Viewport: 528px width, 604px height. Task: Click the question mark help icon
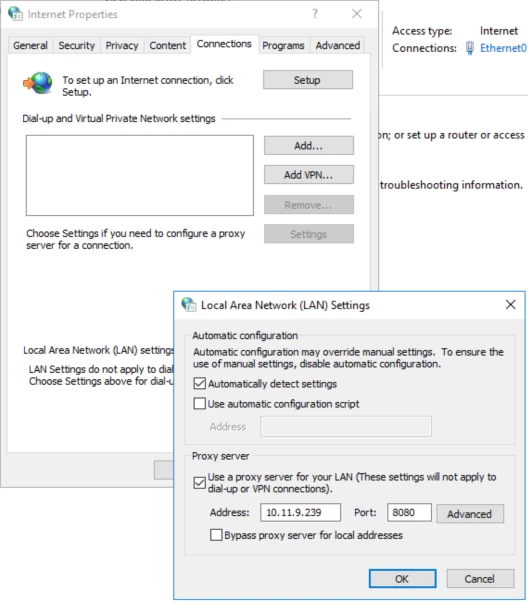(x=315, y=14)
